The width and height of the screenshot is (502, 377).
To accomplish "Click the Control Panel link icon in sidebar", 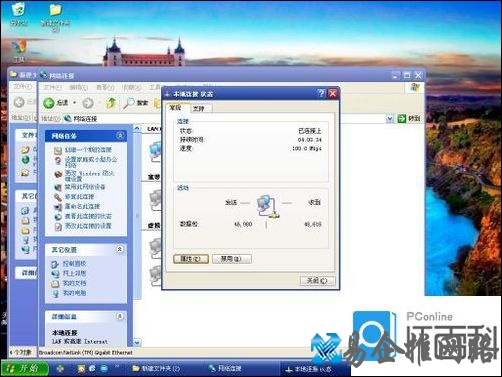I will pyautogui.click(x=55, y=264).
